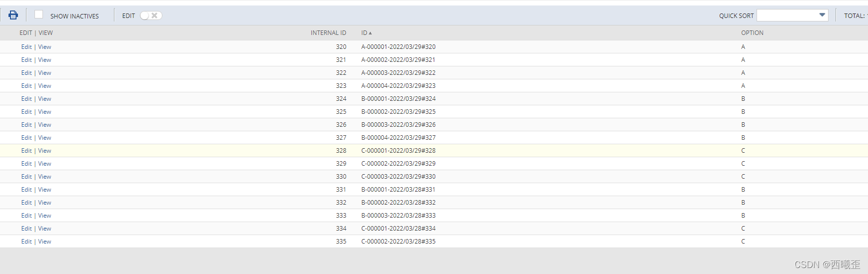
Task: Sort by the Internal ID column header
Action: (328, 33)
